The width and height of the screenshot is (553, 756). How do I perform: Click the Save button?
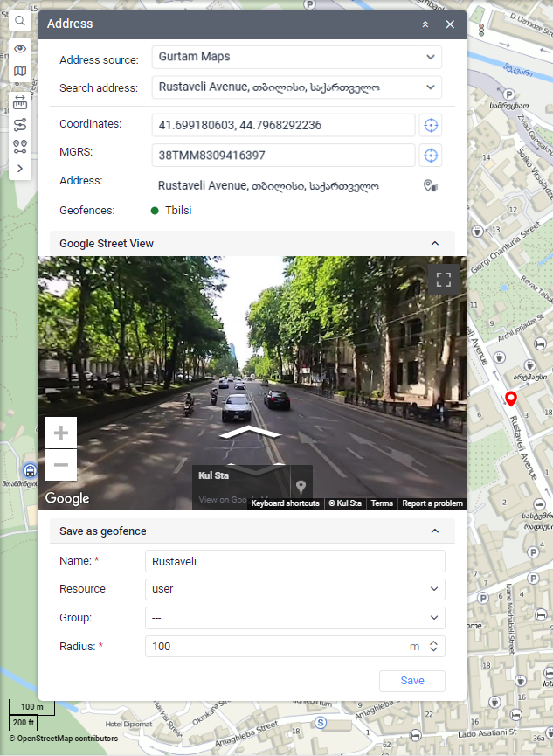pyautogui.click(x=412, y=681)
